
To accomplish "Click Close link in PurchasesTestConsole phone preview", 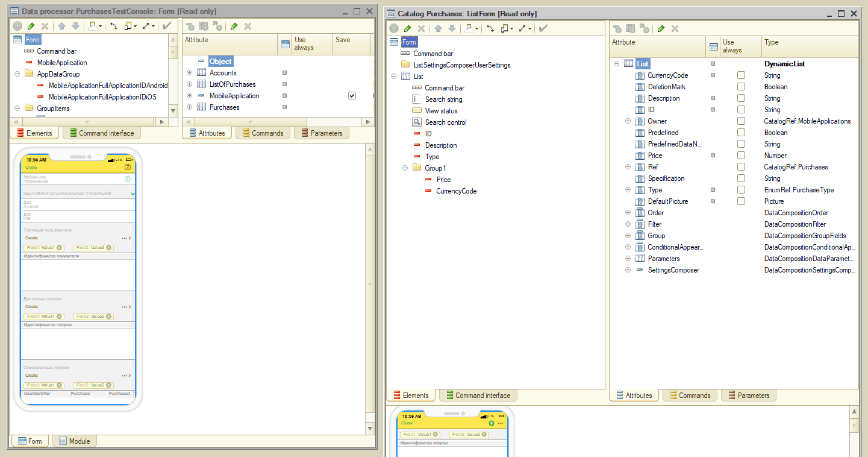I will 31,168.
